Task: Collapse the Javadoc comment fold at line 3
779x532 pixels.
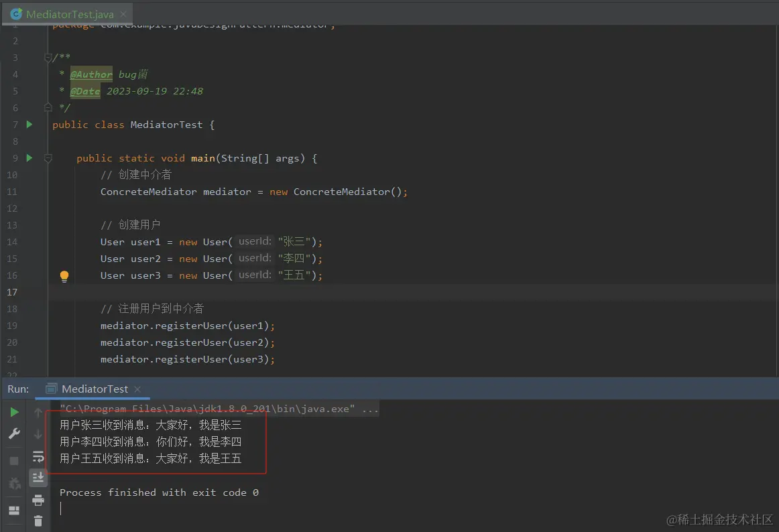Action: pos(48,58)
